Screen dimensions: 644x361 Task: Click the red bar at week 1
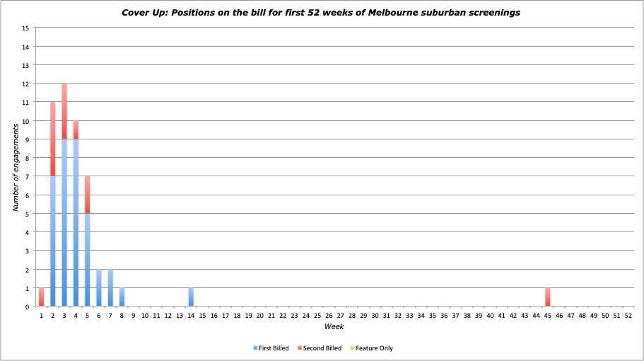pos(42,297)
